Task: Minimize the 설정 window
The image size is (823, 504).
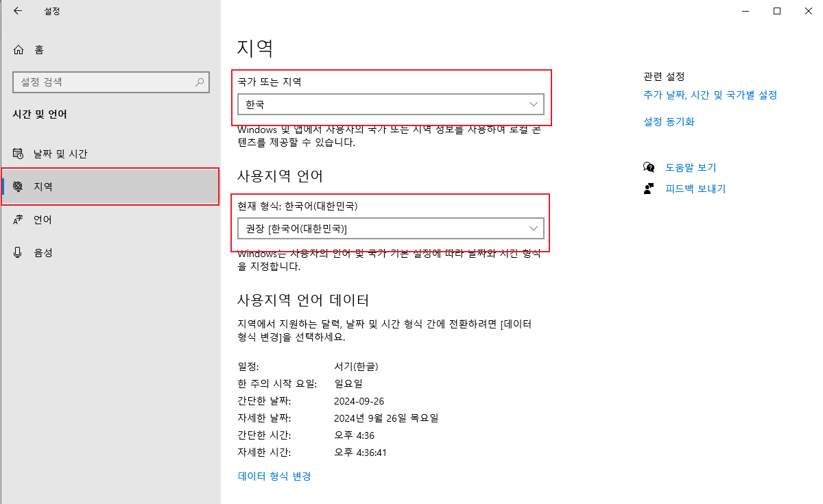Action: pos(745,11)
